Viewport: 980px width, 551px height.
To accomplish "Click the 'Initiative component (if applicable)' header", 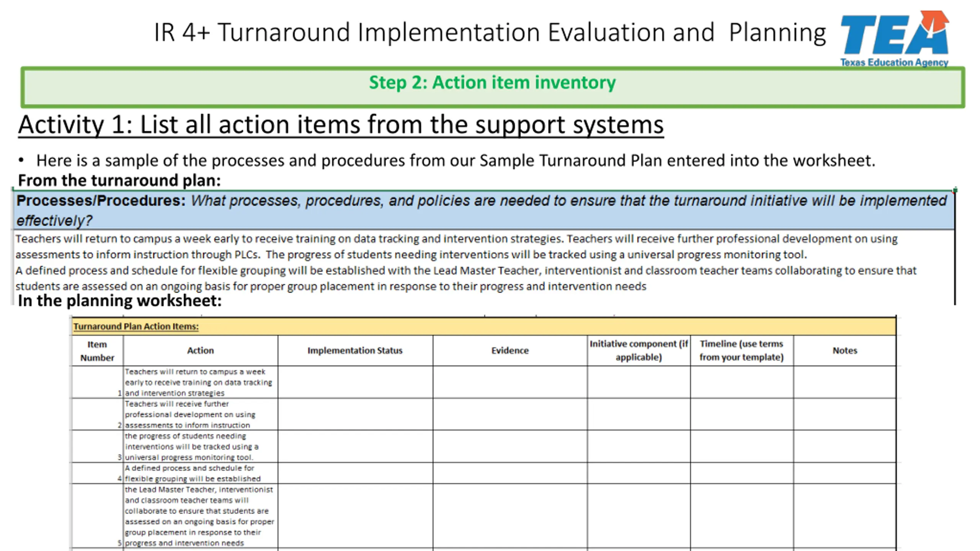I will tap(639, 351).
